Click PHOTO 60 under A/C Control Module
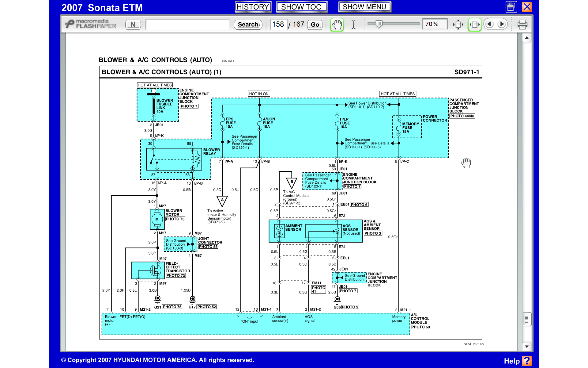The height and width of the screenshot is (368, 588). pos(421,327)
